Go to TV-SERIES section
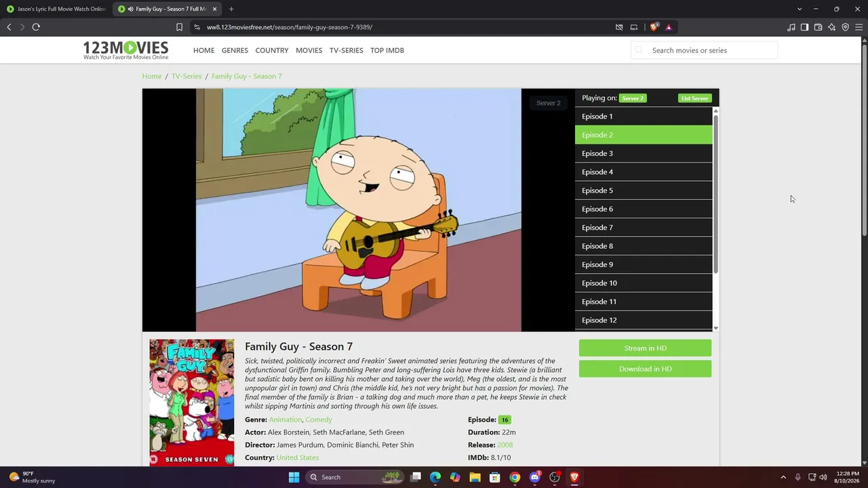The height and width of the screenshot is (488, 868). point(346,50)
